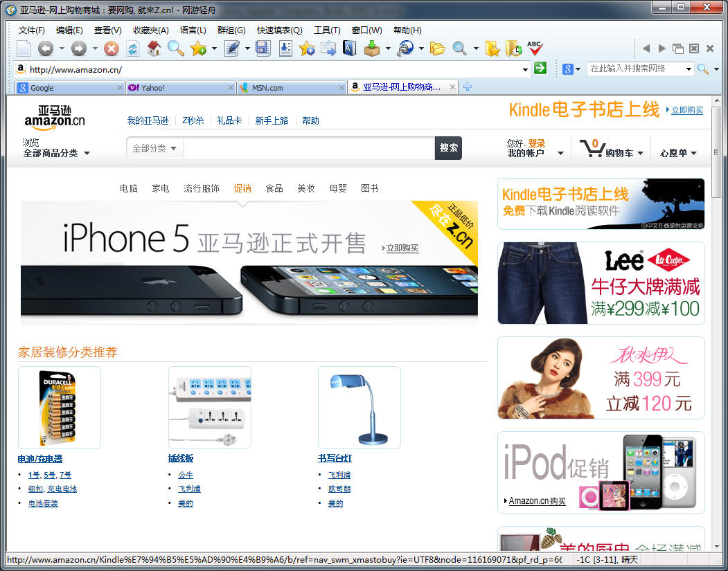728x571 pixels.
Task: Open the 插线板 category link
Action: tap(181, 458)
